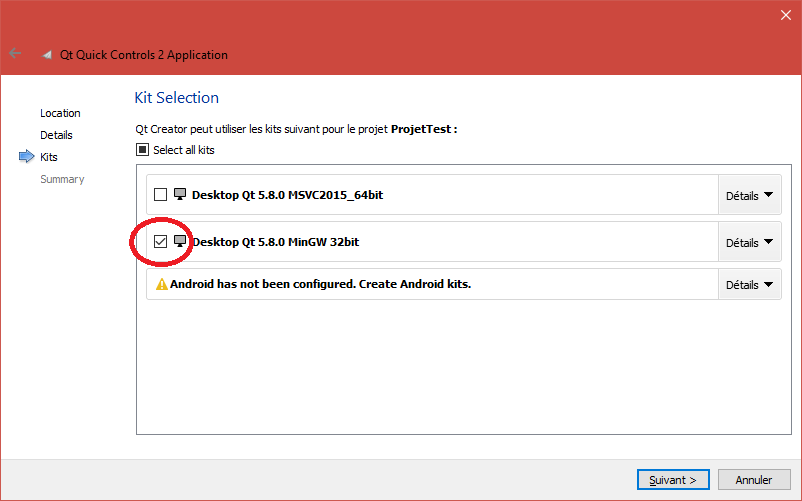Select the Details wizard step

(56, 135)
